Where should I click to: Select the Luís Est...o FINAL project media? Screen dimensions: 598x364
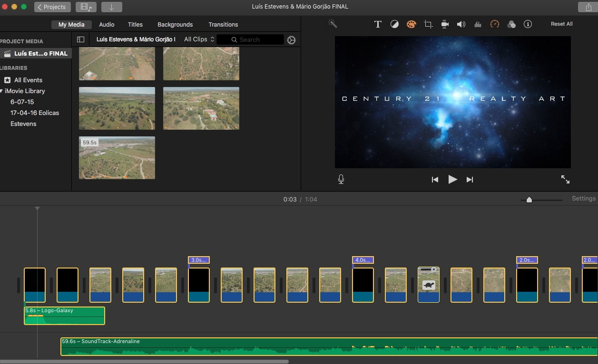point(36,53)
